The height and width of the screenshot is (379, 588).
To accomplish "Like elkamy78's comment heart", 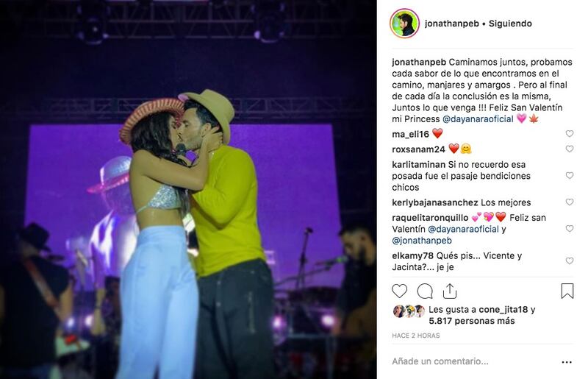I will click(570, 261).
